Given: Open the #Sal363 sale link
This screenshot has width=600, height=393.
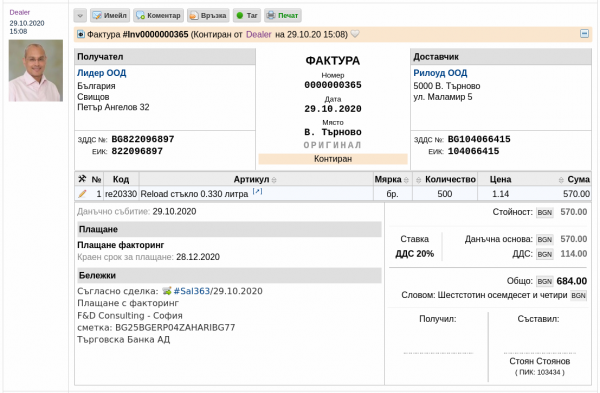Looking at the screenshot, I should 192,291.
